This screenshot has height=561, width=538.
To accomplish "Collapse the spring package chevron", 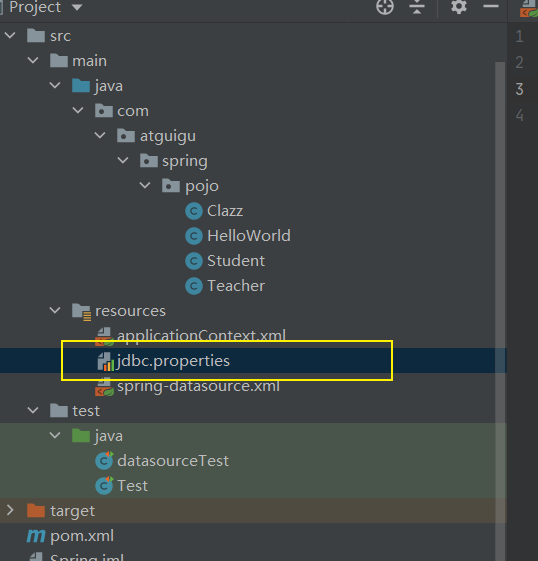I will 123,161.
